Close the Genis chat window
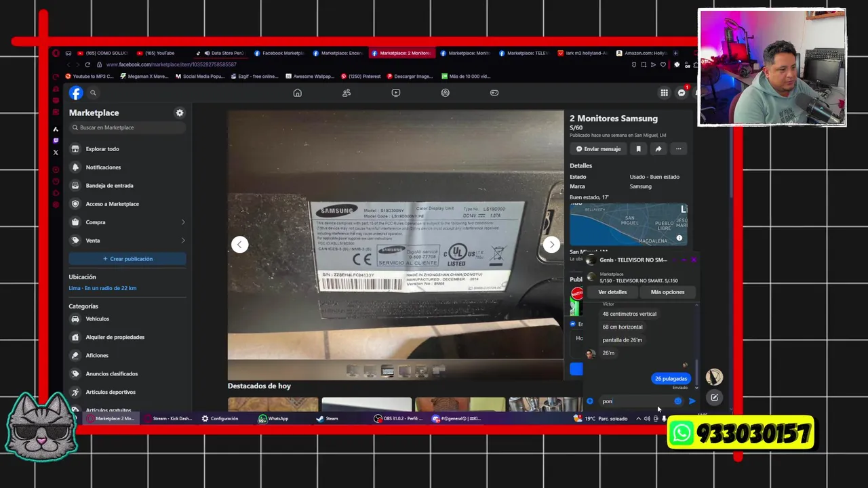 tap(693, 260)
